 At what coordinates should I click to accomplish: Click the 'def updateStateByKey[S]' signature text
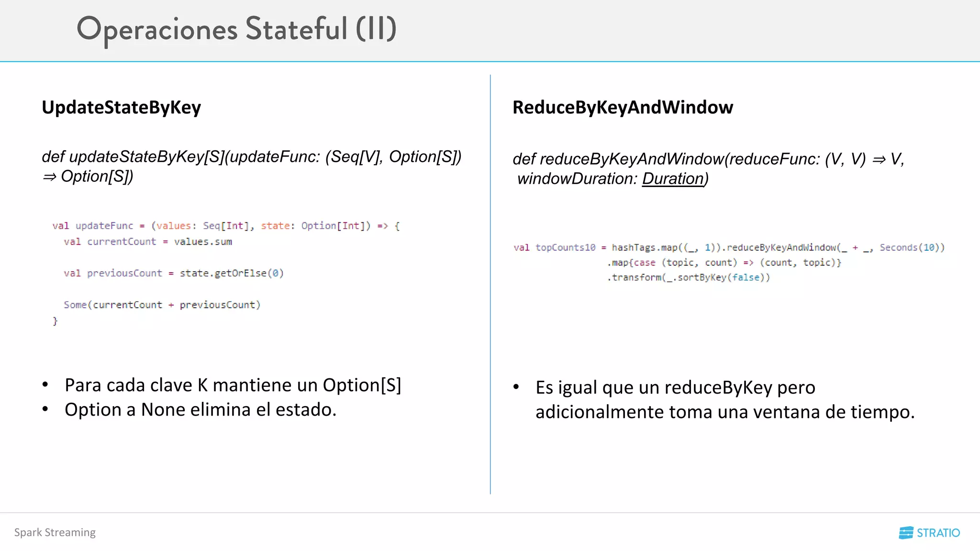pyautogui.click(x=252, y=156)
